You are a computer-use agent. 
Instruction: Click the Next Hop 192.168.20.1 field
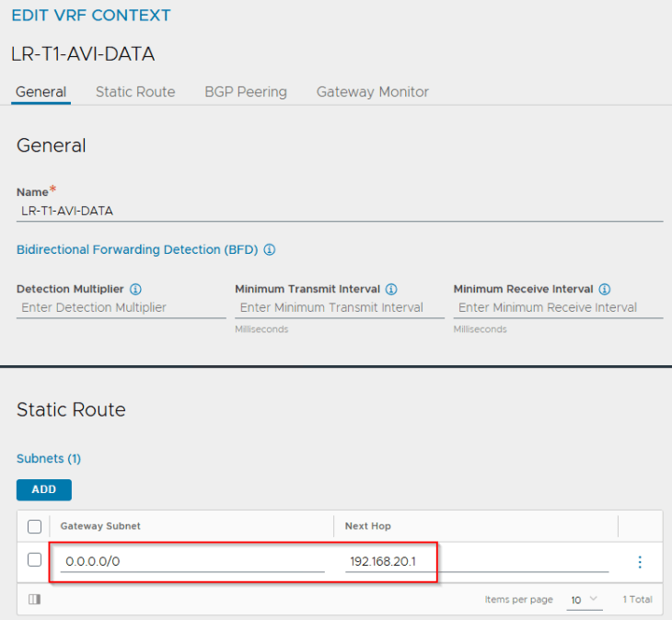coord(477,561)
